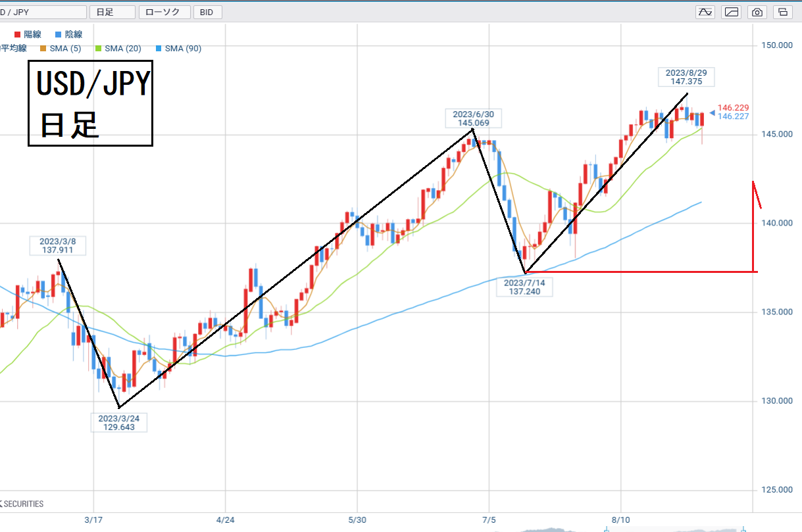This screenshot has width=802, height=532.
Task: Click the blue 146.227 current price label
Action: 734,116
